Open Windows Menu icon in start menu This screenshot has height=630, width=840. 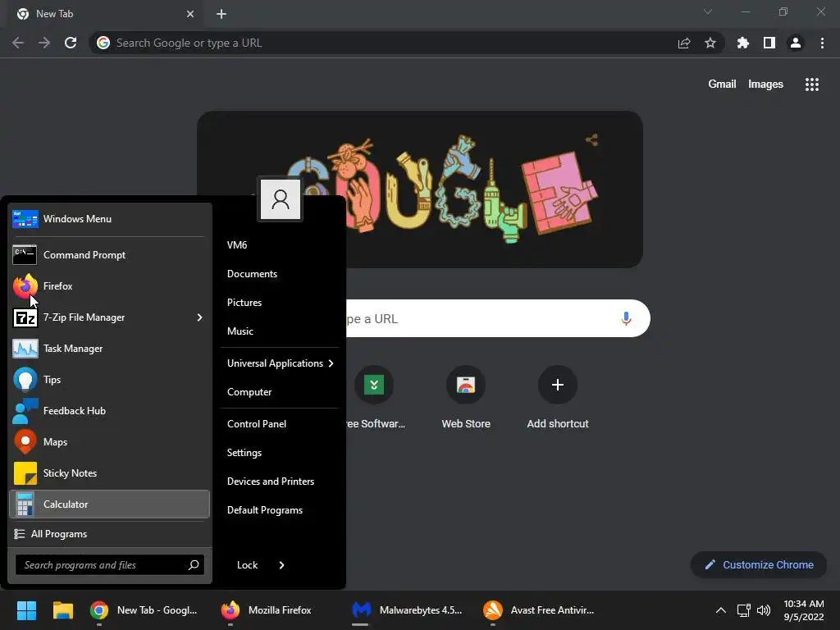25,218
